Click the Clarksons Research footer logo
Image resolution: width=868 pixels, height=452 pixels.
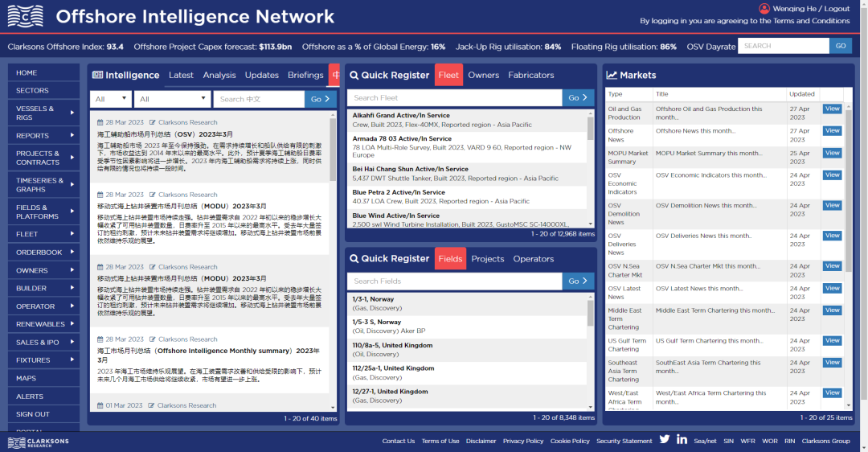click(39, 442)
